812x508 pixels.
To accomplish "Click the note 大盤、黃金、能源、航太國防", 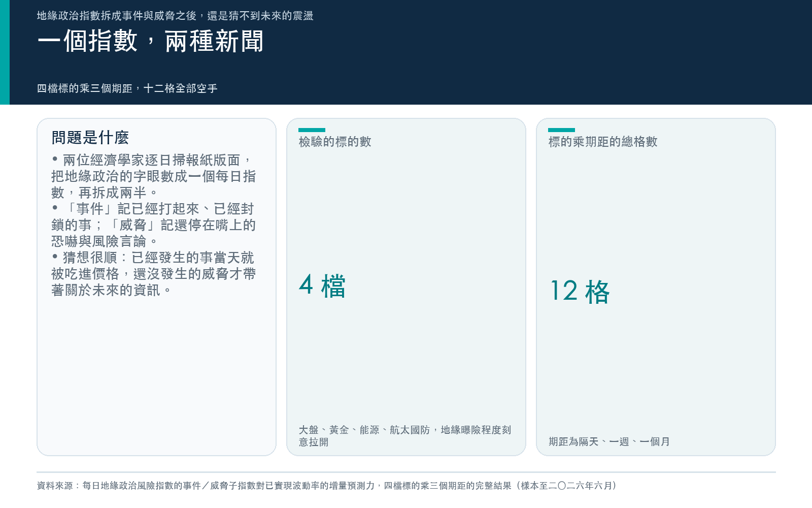I will [405, 436].
